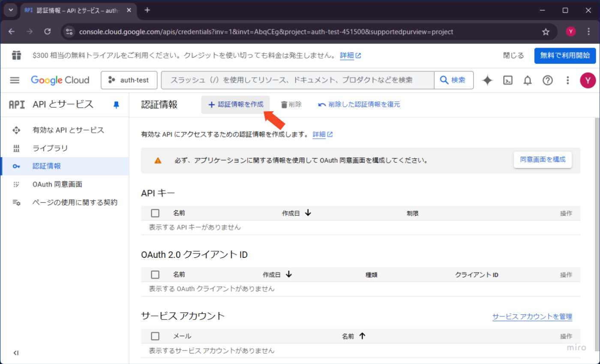Open the main navigation hamburger menu
The image size is (600, 364).
pyautogui.click(x=15, y=80)
